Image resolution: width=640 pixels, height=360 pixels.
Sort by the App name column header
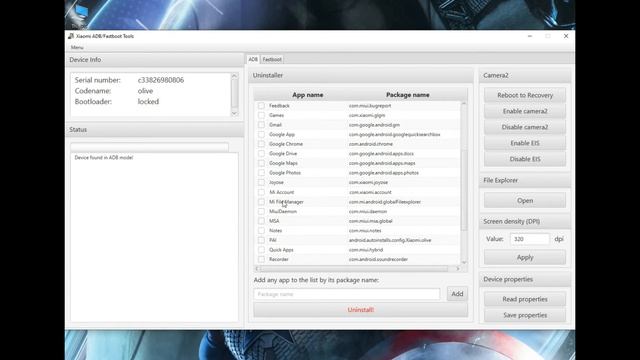pyautogui.click(x=307, y=95)
